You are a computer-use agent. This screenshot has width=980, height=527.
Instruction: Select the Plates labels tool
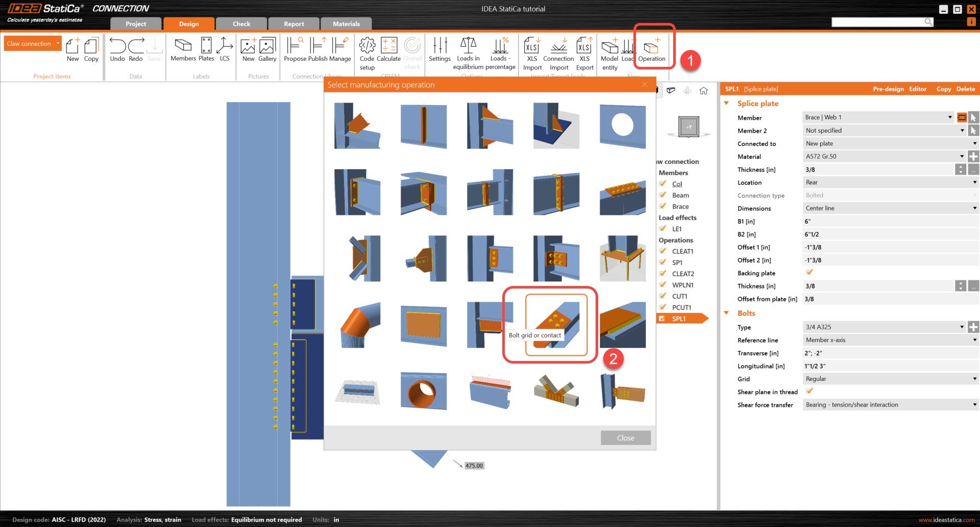[206, 50]
